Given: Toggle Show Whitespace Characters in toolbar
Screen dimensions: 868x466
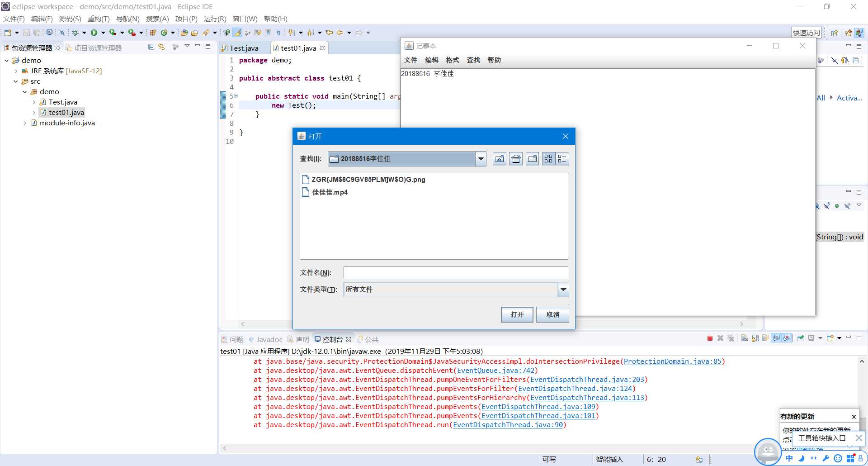Looking at the screenshot, I should (278, 33).
